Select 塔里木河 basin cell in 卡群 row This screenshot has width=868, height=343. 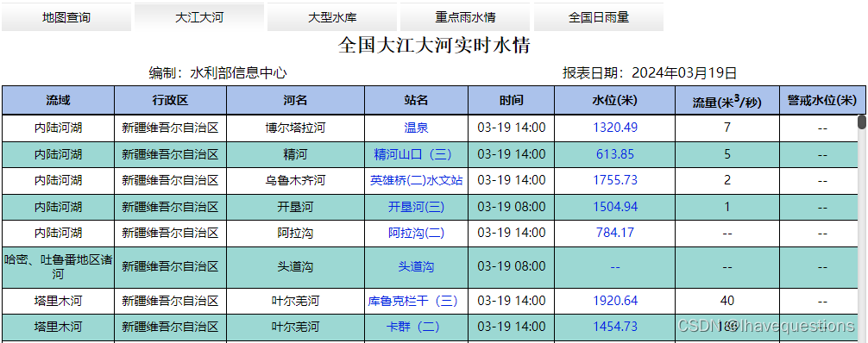[58, 327]
